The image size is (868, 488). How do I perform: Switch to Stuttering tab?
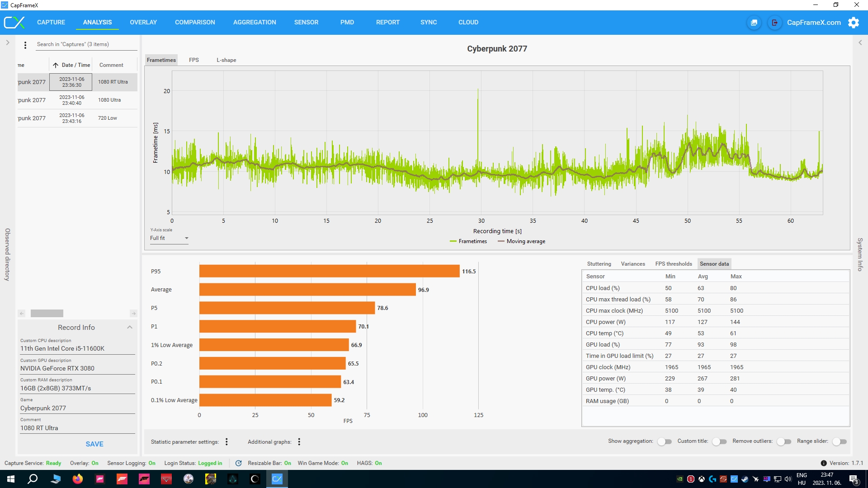(599, 264)
